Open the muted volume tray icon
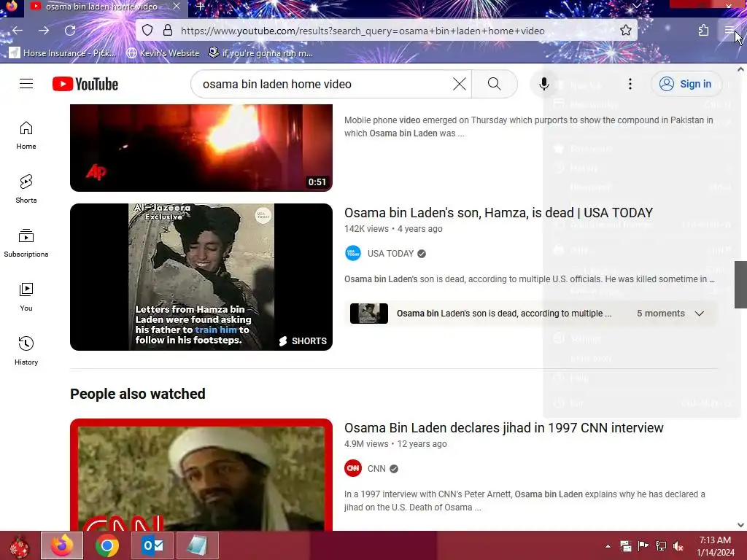The width and height of the screenshot is (747, 560). click(678, 546)
